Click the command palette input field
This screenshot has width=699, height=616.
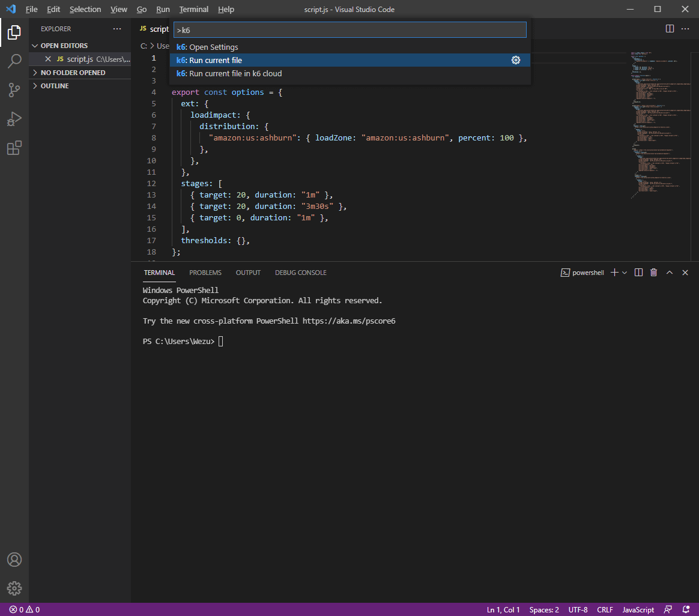pyautogui.click(x=350, y=30)
